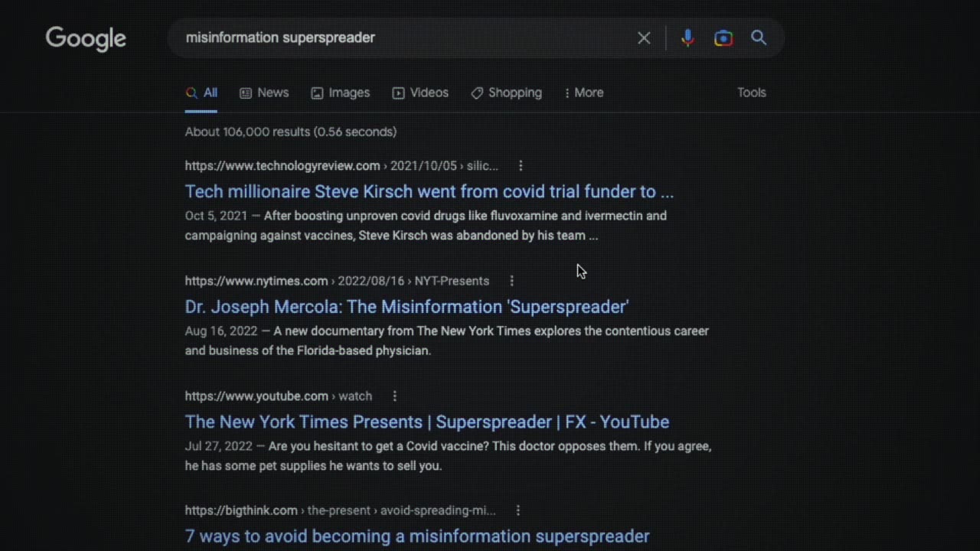
Task: Open three-dot menu for technologyreview.com result
Action: (x=521, y=165)
